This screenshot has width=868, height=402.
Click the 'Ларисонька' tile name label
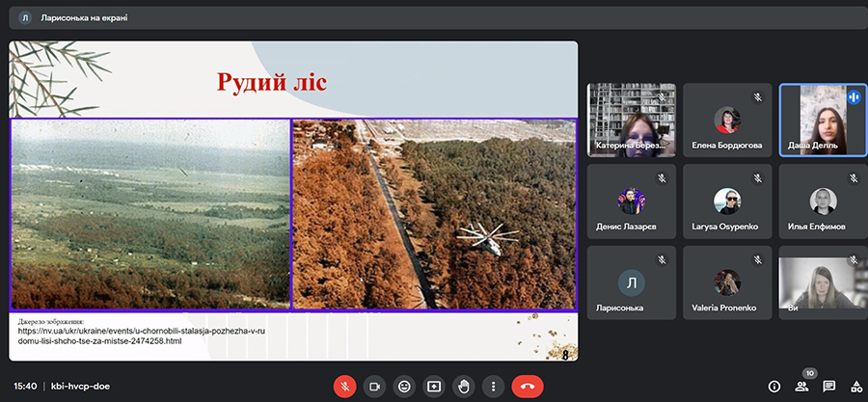619,308
